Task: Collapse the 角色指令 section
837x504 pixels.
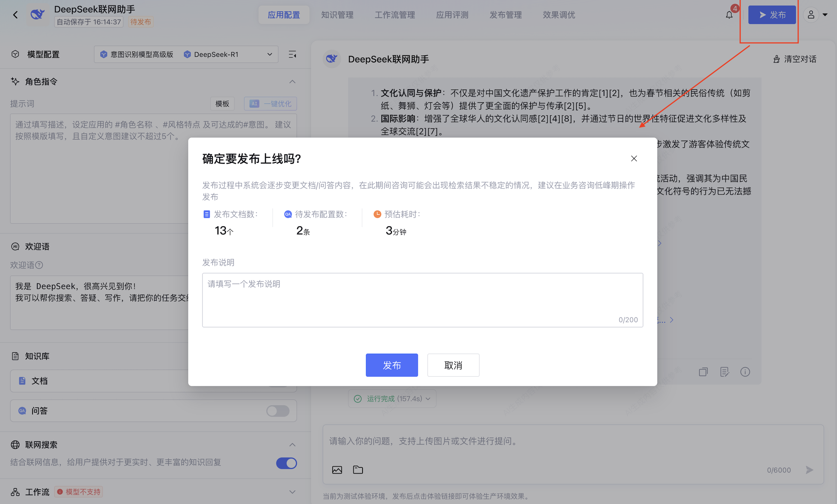Action: (x=292, y=81)
